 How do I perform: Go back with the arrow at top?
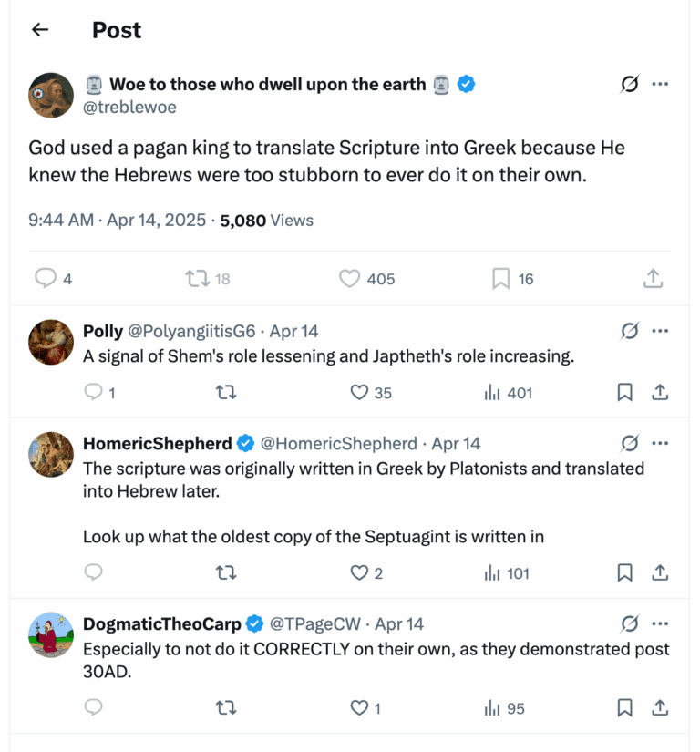click(x=39, y=29)
